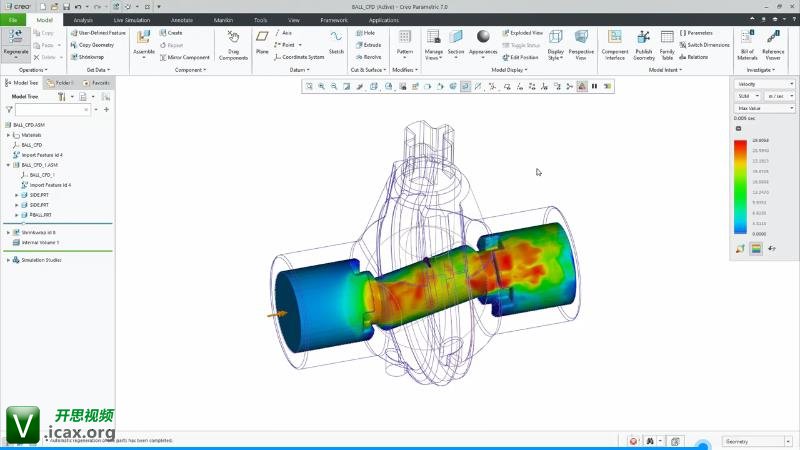Image resolution: width=800 pixels, height=450 pixels.
Task: Launch the Reference Viewer
Action: click(x=773, y=45)
